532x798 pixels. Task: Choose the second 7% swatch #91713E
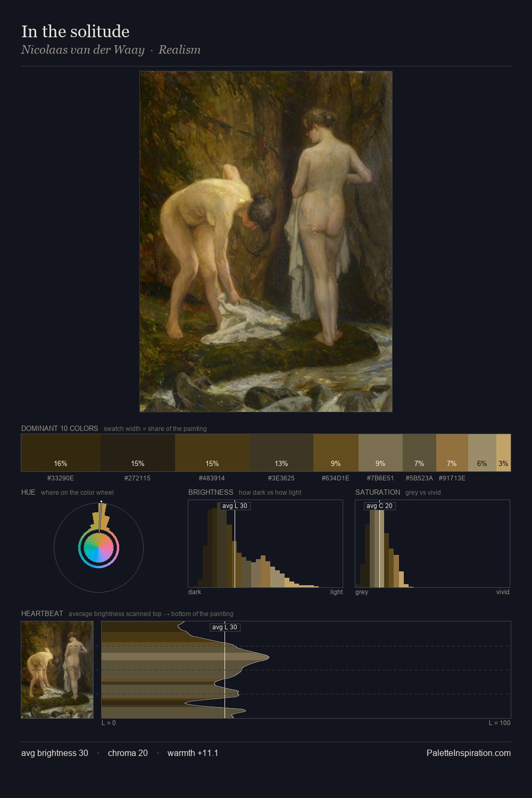[x=452, y=453]
